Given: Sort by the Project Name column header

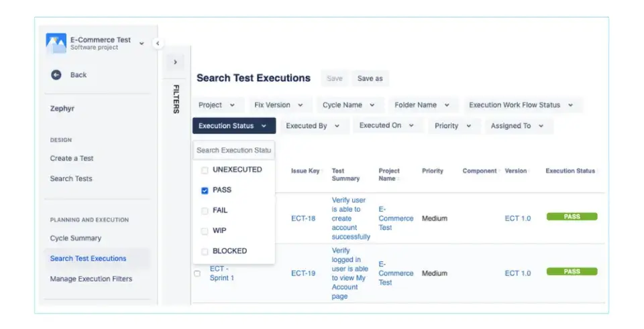Looking at the screenshot, I should 389,175.
